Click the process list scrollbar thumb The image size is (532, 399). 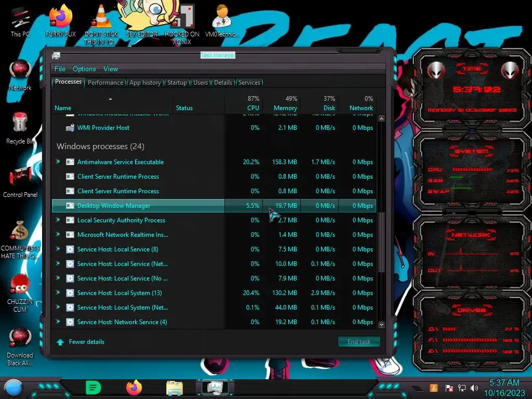click(382, 242)
